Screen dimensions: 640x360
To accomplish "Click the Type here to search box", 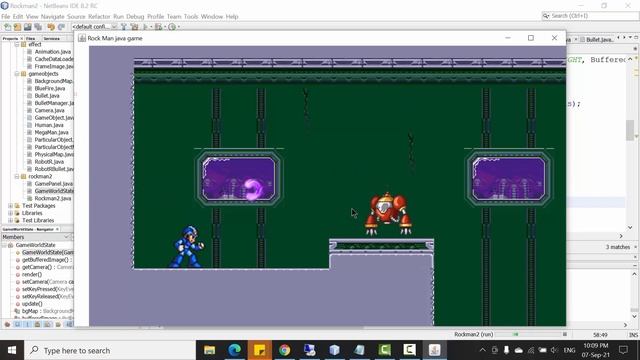I will [x=110, y=350].
